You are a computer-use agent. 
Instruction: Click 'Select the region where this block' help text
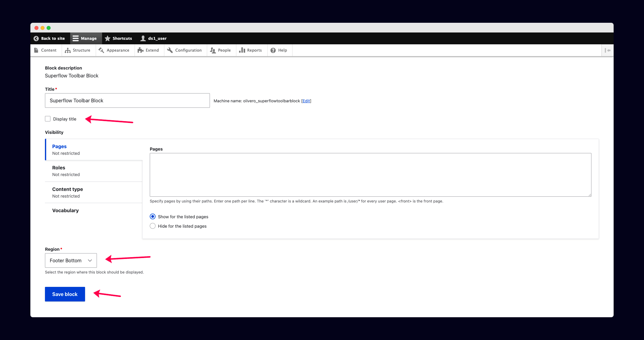click(x=94, y=272)
